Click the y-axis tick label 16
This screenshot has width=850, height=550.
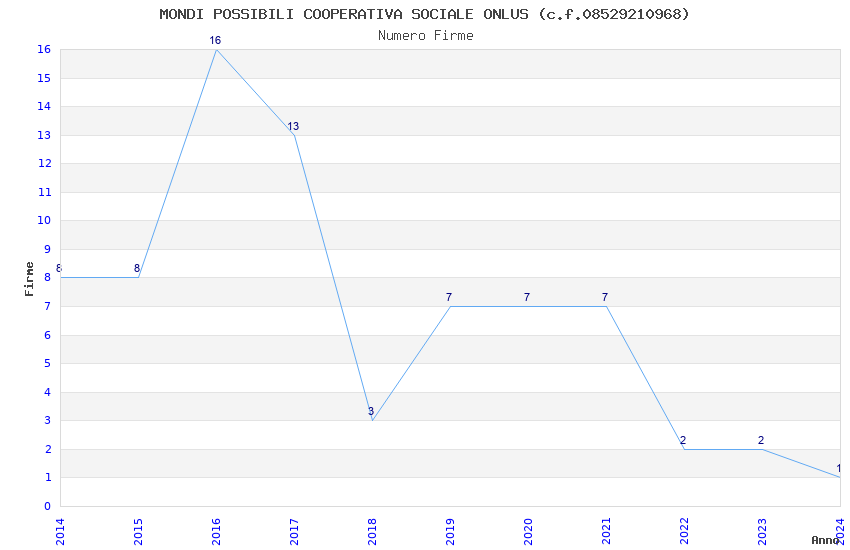[x=44, y=50]
